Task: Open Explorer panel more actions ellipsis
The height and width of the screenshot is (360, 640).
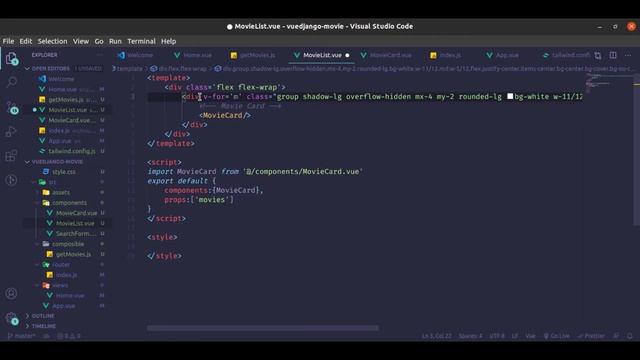Action: click(x=100, y=55)
